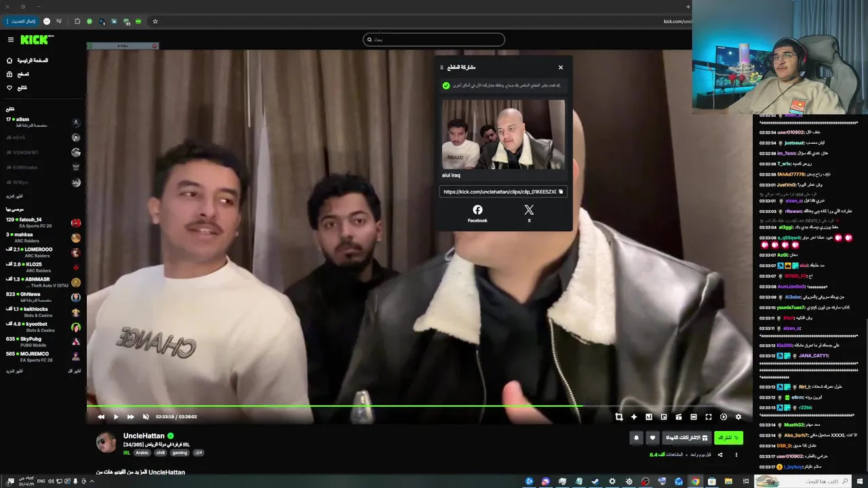Open the Kick hamburger sidebar menu
This screenshot has width=868, height=488.
click(x=10, y=39)
